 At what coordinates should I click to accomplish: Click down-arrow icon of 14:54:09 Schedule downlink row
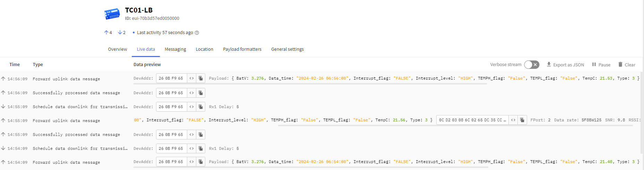(3, 148)
